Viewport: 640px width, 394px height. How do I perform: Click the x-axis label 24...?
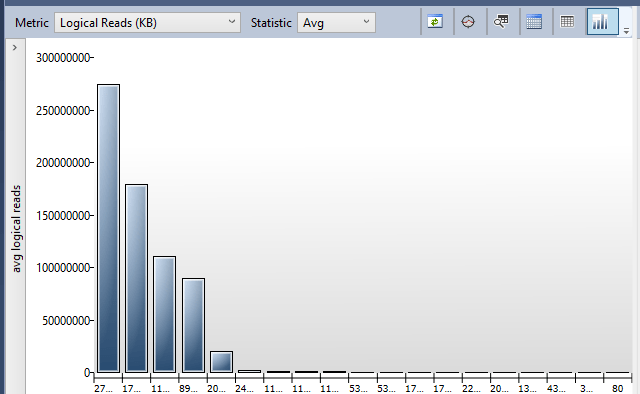pyautogui.click(x=244, y=389)
